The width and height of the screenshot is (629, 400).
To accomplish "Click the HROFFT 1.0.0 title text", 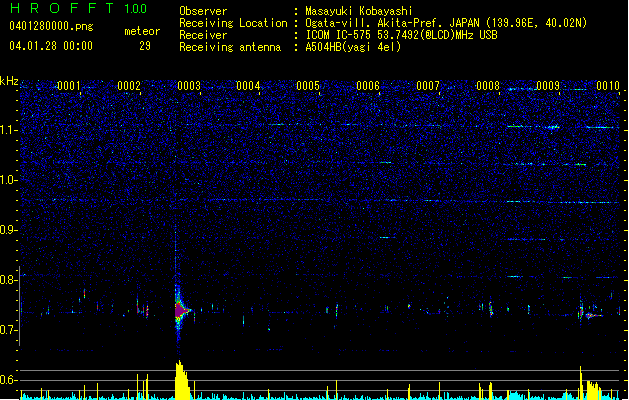I will 78,8.
